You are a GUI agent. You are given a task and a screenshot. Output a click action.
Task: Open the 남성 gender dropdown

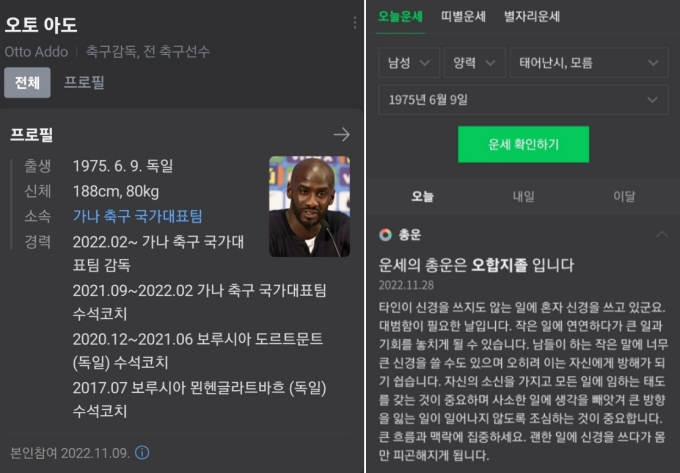click(x=409, y=63)
